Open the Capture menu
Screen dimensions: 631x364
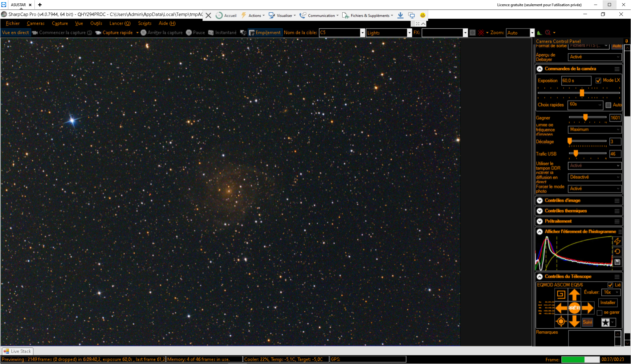click(60, 23)
